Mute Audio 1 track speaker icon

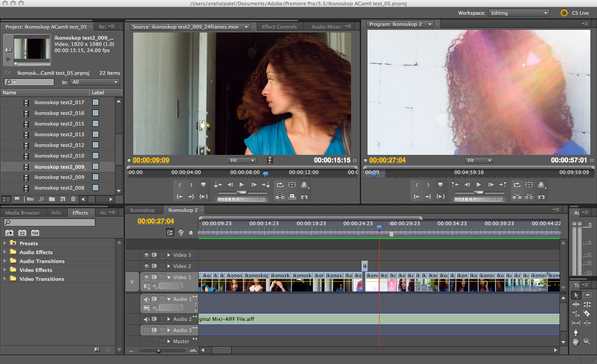tap(146, 299)
